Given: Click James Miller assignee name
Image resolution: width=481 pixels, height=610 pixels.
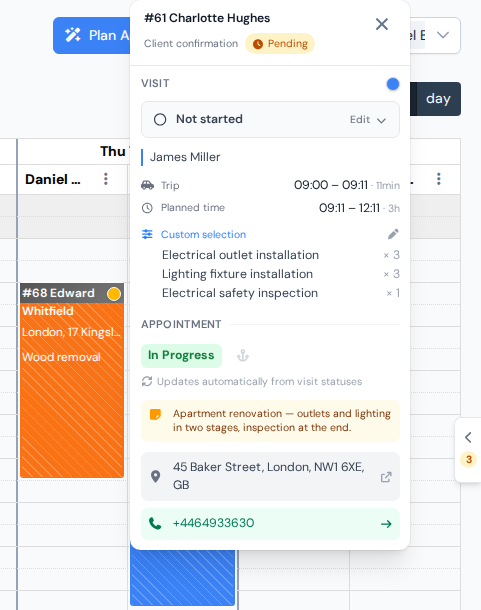Looking at the screenshot, I should [185, 157].
